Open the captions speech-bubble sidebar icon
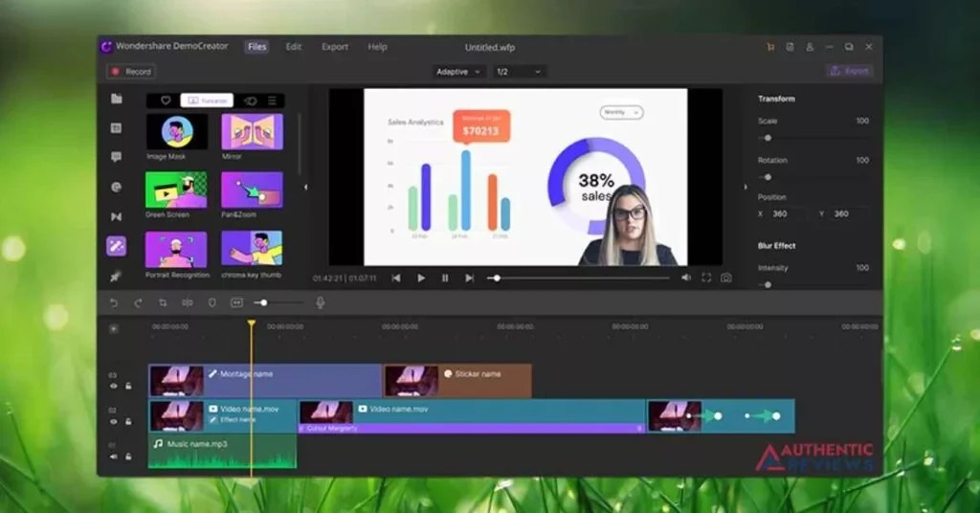Screen dimensions: 980x513 (x=116, y=157)
